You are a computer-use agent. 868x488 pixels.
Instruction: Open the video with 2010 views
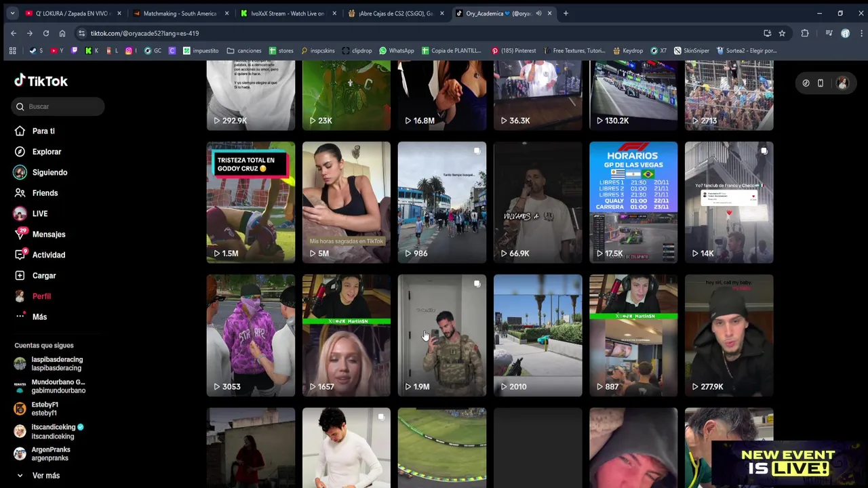[x=538, y=335]
